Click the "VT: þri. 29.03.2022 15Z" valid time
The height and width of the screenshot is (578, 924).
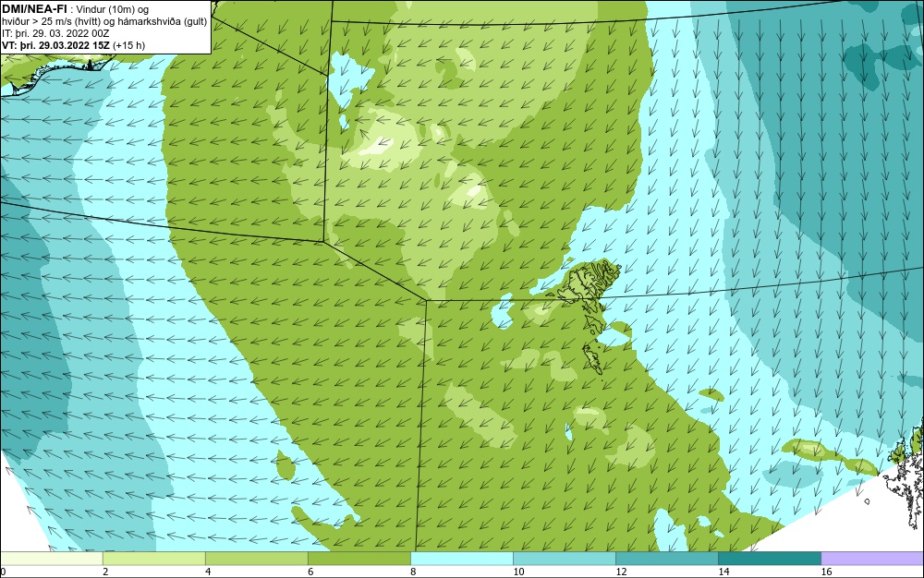55,44
